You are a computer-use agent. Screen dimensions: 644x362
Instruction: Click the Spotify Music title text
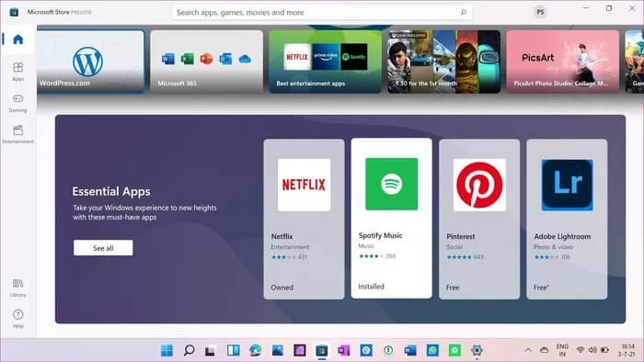point(380,235)
